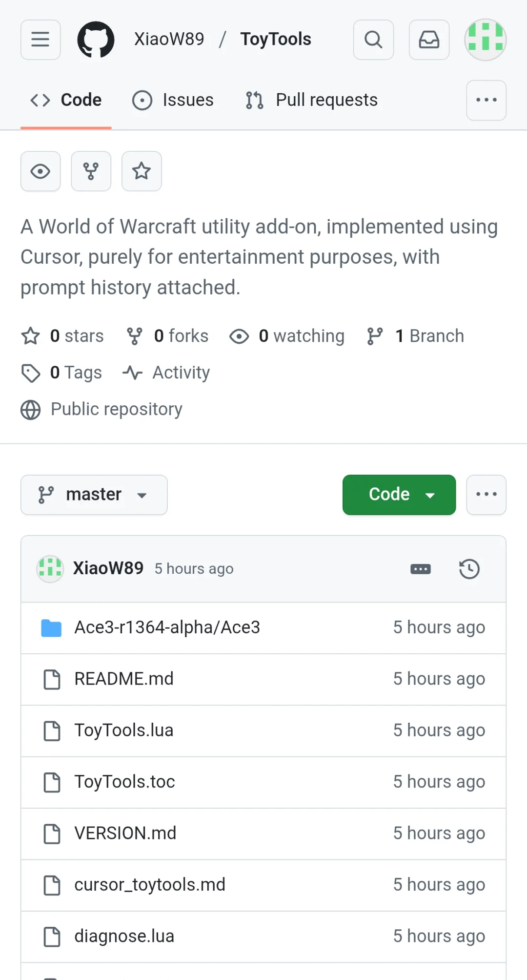The width and height of the screenshot is (527, 980).
Task: Switch to the Pull requests tab
Action: click(311, 100)
